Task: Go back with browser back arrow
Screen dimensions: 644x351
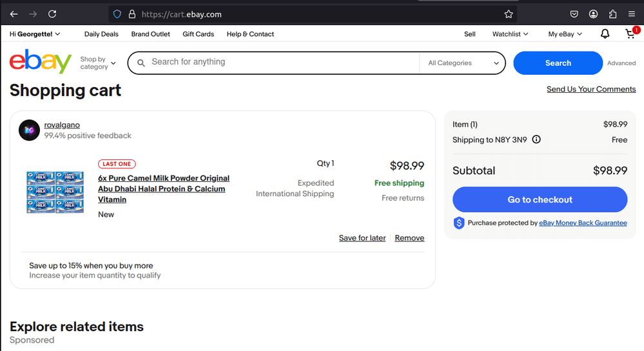Action: click(x=14, y=14)
